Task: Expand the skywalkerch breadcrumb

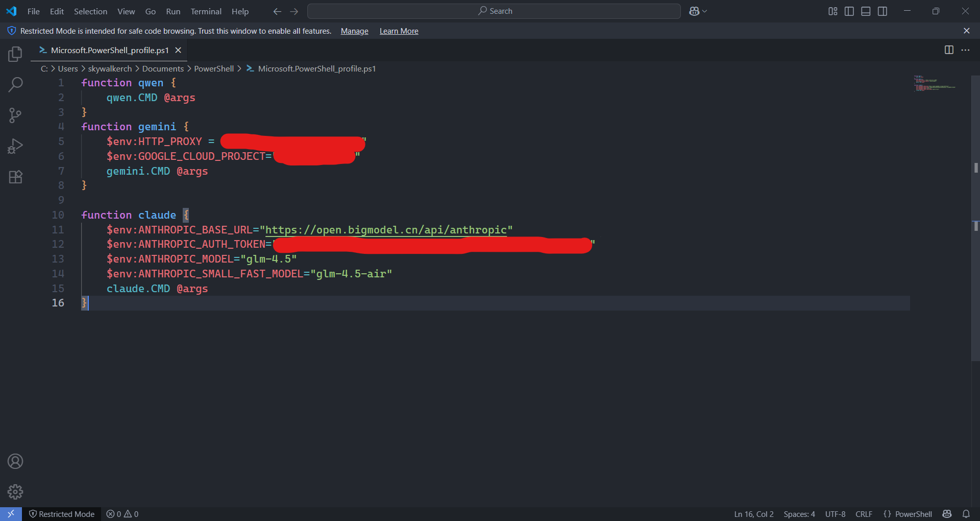Action: click(110, 68)
